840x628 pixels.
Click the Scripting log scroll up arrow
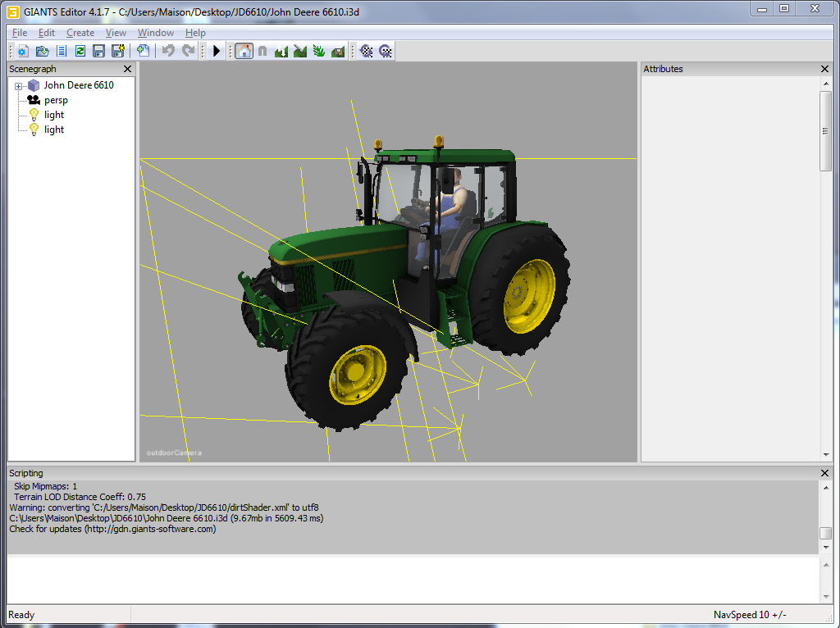coord(825,488)
